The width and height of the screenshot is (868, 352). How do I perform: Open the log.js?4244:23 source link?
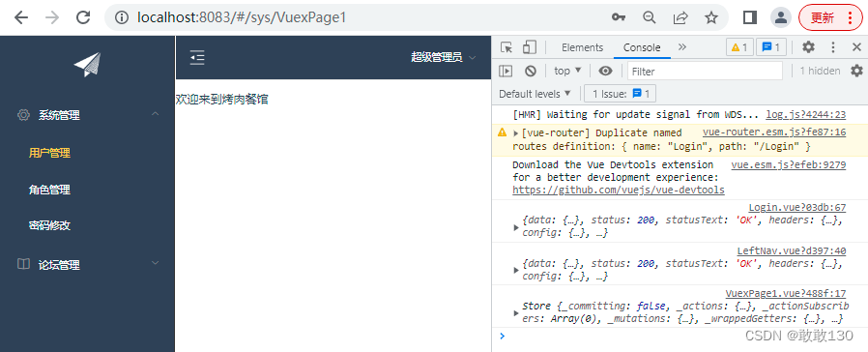(x=806, y=114)
